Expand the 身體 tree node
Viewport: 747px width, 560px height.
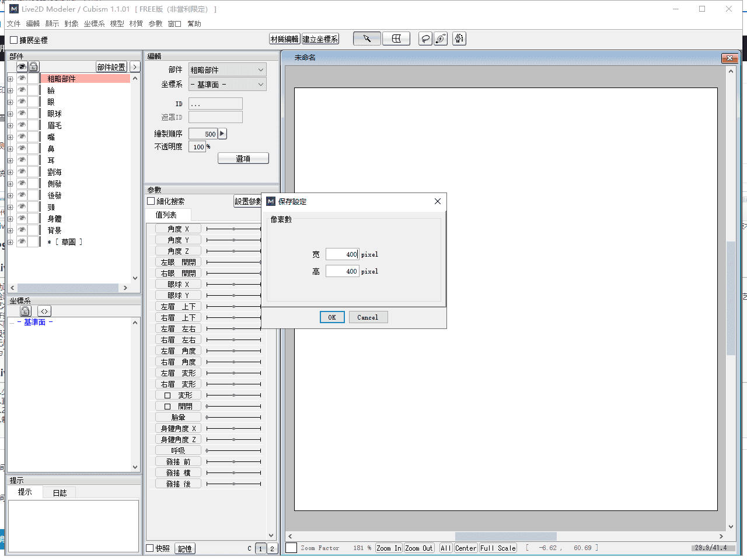(10, 219)
